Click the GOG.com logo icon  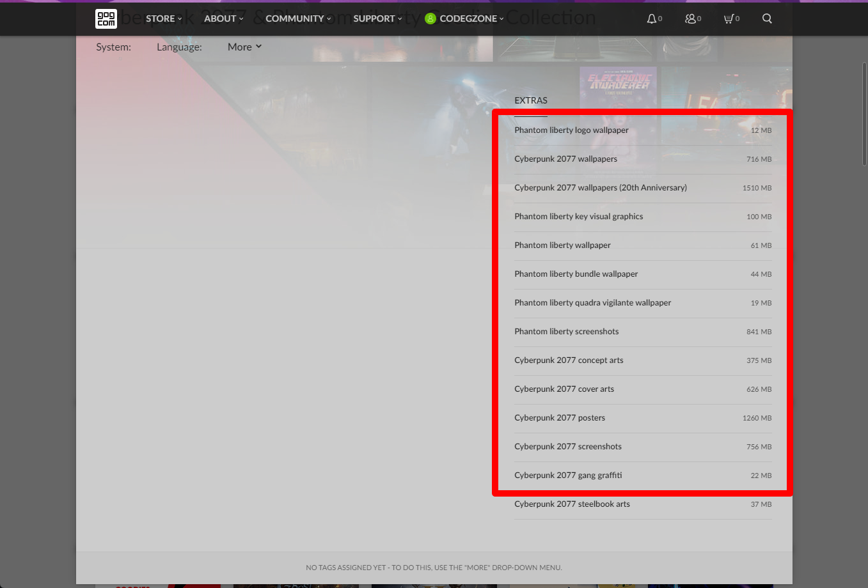pyautogui.click(x=106, y=19)
